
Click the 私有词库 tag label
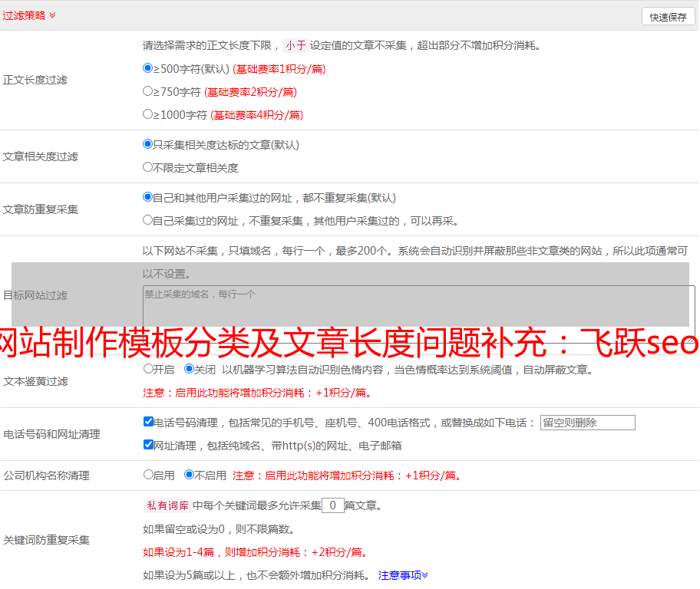pos(168,505)
